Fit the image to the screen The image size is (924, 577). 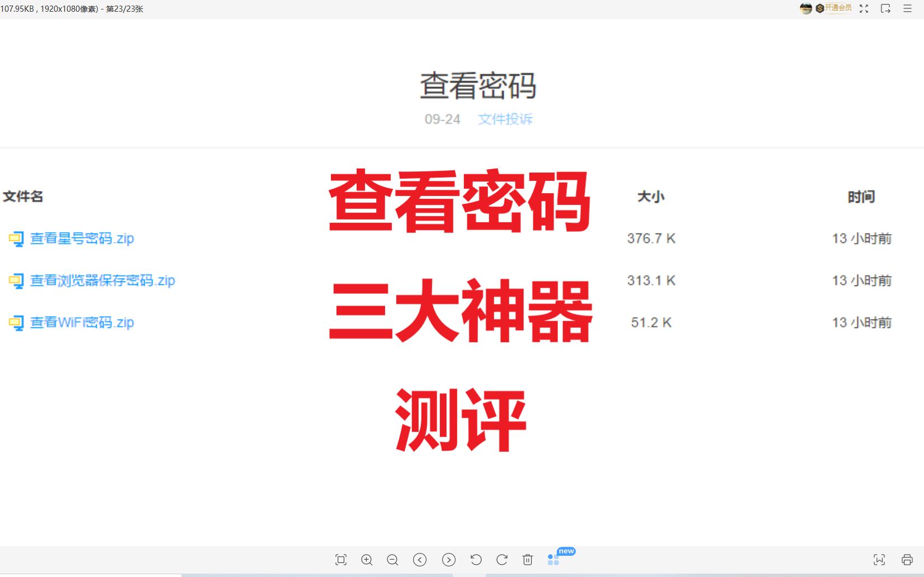pos(341,559)
